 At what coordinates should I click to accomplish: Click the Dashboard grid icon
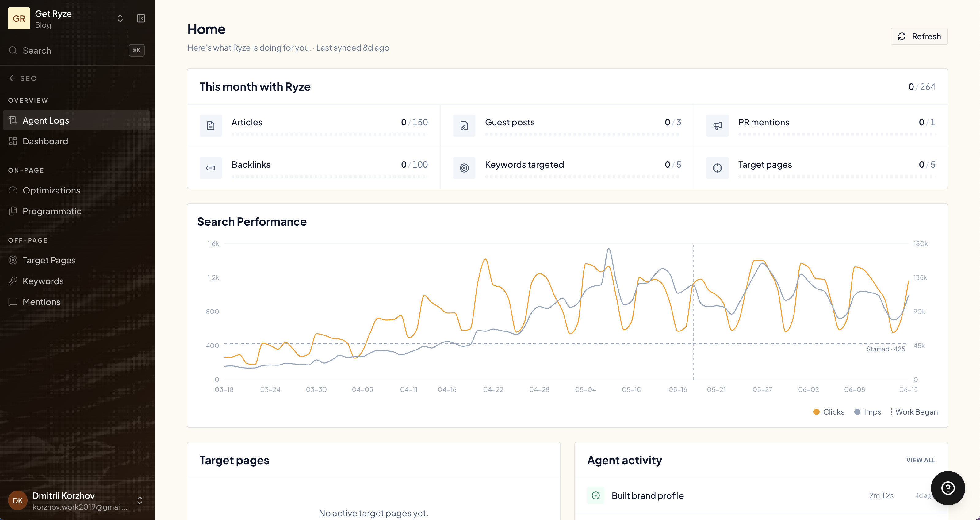(x=13, y=141)
